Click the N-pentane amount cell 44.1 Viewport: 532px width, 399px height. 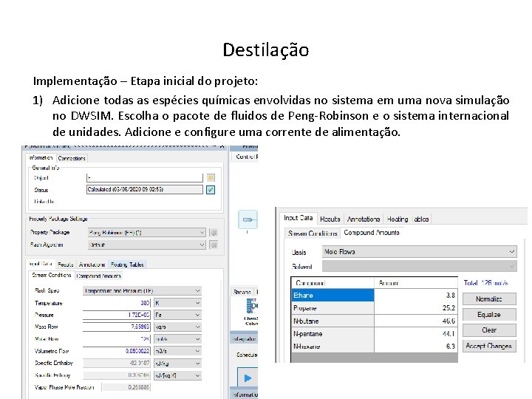point(416,334)
